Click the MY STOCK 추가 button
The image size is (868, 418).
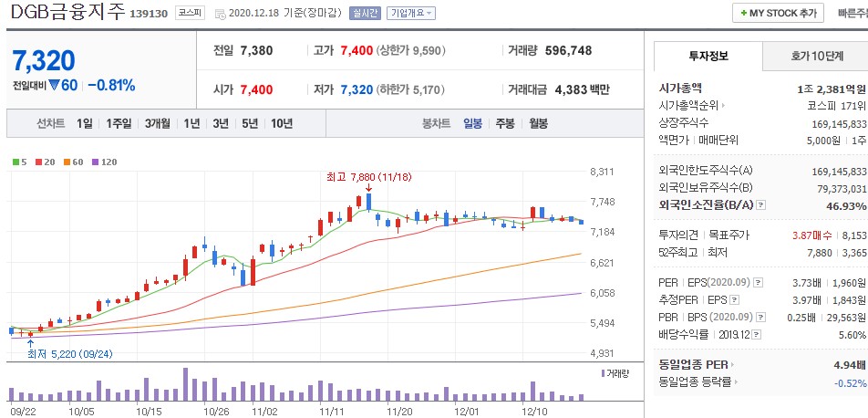778,13
